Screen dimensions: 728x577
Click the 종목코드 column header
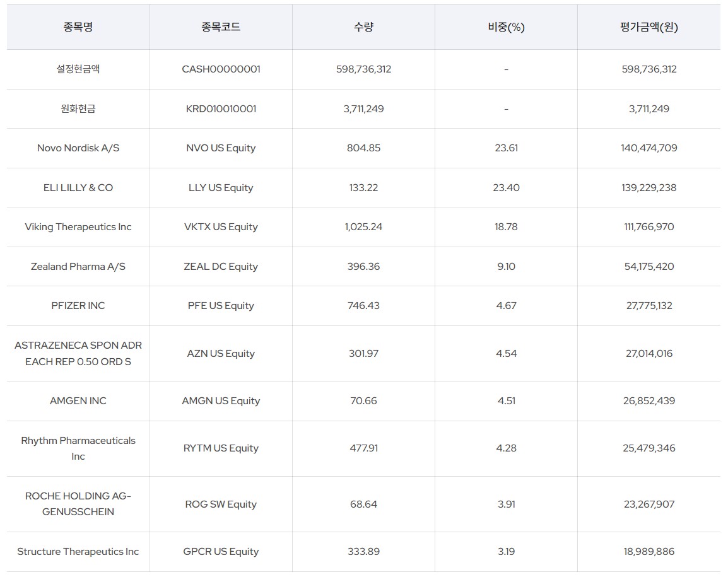(x=221, y=27)
